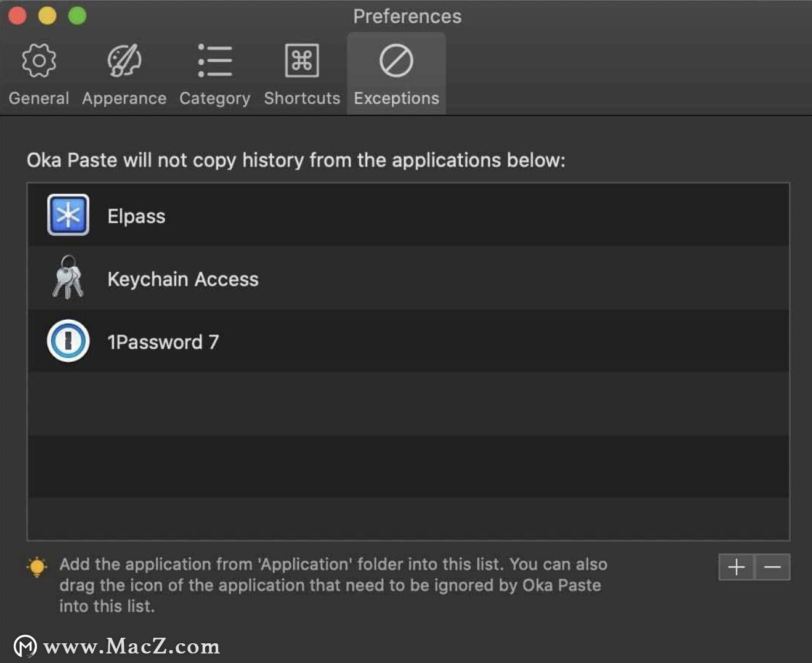Image resolution: width=812 pixels, height=663 pixels.
Task: Switch to the Shortcuts tab label
Action: coord(302,98)
